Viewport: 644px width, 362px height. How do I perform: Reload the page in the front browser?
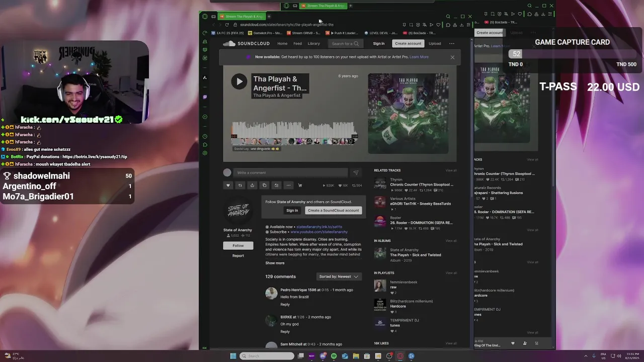(227, 25)
